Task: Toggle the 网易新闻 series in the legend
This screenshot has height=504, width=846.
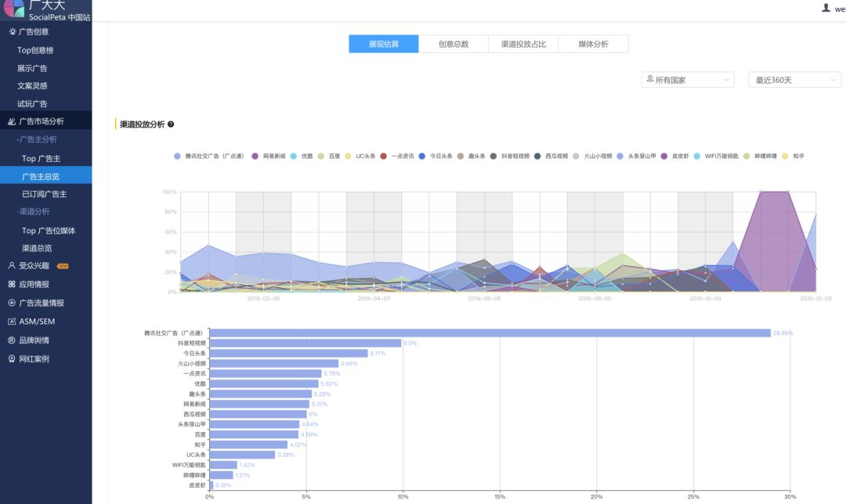Action: click(x=269, y=157)
